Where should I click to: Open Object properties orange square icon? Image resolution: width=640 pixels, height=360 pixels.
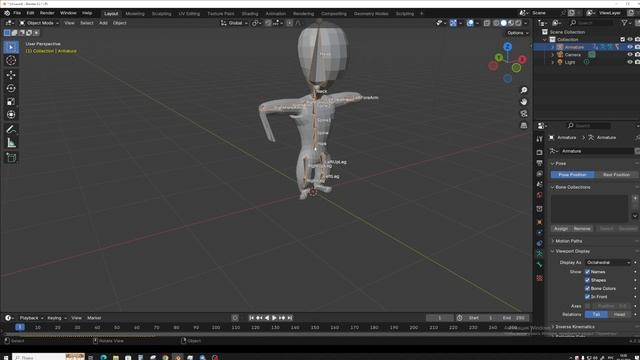point(540,222)
